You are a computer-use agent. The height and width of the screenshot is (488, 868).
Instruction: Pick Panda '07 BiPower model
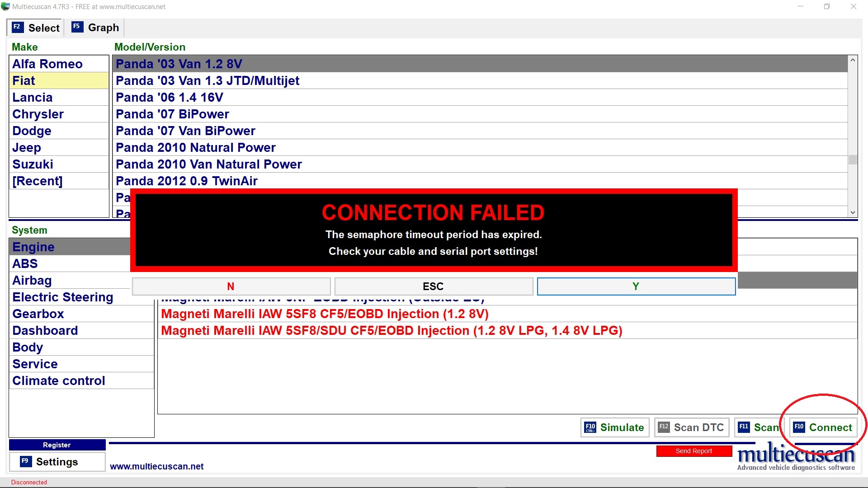pos(480,114)
